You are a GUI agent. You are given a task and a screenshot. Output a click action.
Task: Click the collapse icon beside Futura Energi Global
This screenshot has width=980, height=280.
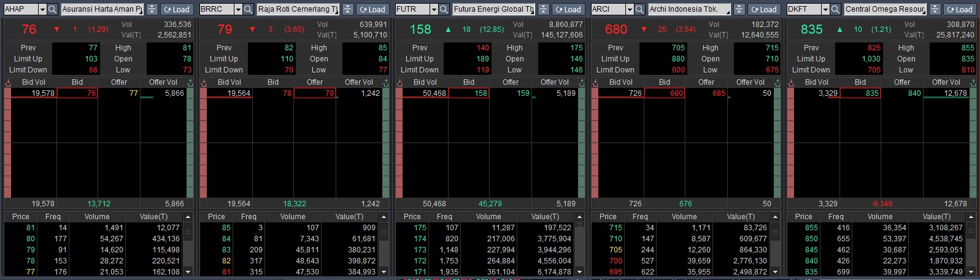[543, 9]
